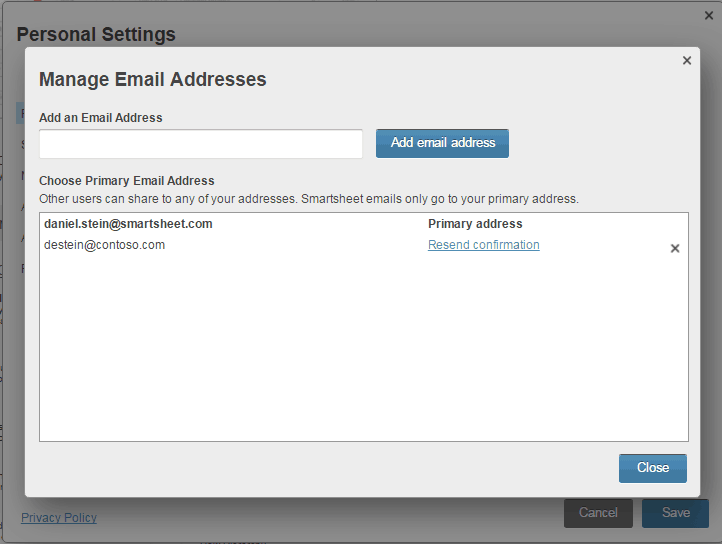
Task: Click Cancel in Personal Settings
Action: [x=598, y=513]
